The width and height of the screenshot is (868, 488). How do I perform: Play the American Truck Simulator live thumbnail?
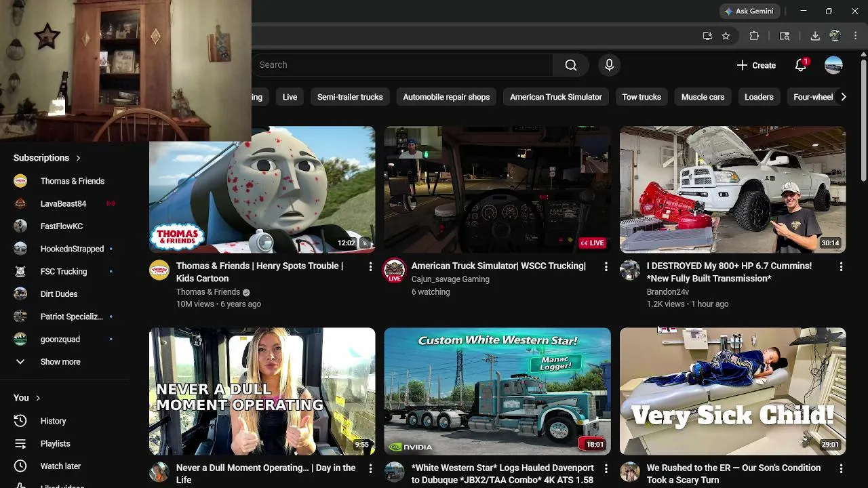tap(497, 190)
